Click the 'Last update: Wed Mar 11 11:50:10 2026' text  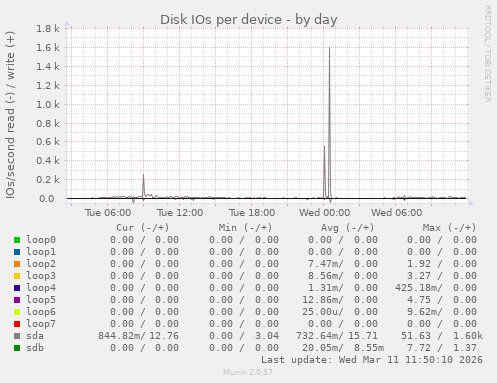tap(372, 360)
